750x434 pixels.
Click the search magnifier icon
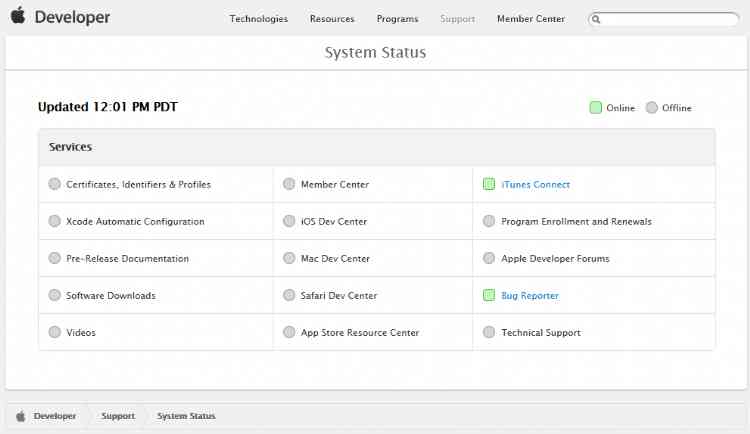(x=596, y=19)
